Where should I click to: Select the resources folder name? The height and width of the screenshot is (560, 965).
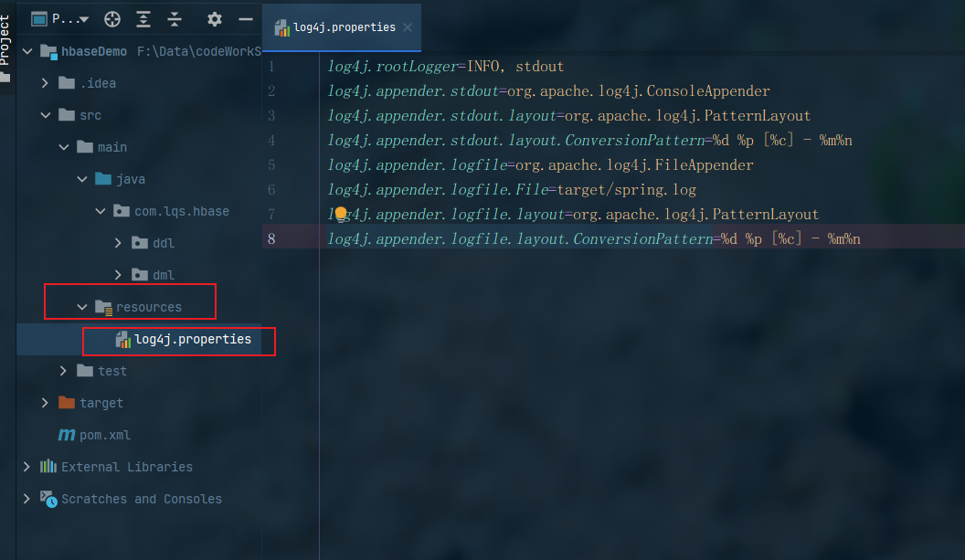pyautogui.click(x=149, y=307)
